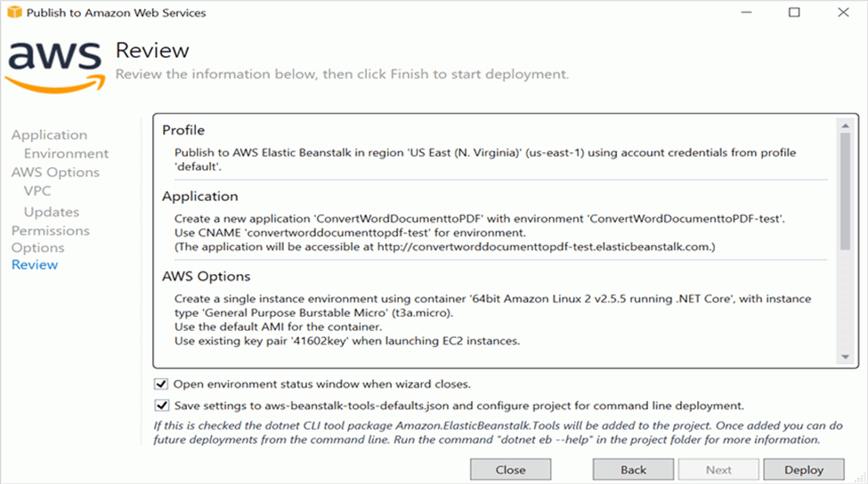Screen dimensions: 868x484
Task: Open the Updates sub-step
Action: point(52,212)
